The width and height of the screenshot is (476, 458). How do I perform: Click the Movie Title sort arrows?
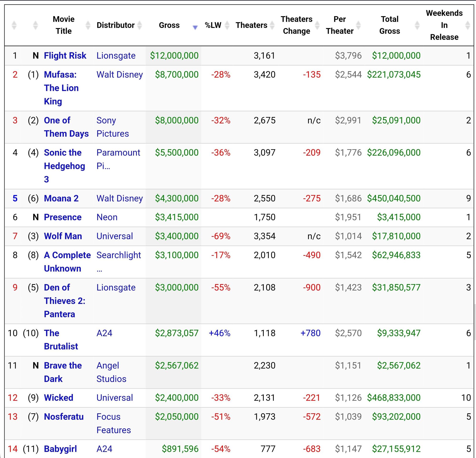(x=88, y=25)
